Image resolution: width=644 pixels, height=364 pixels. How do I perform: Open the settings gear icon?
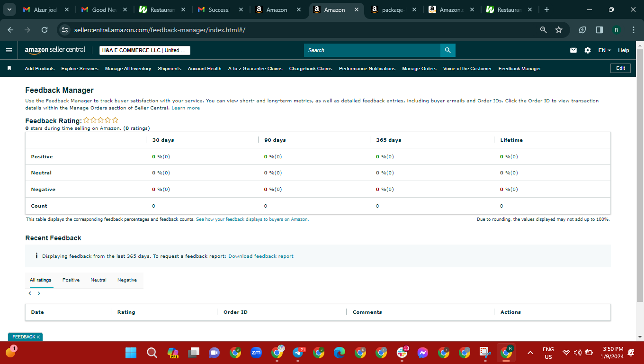coord(588,50)
